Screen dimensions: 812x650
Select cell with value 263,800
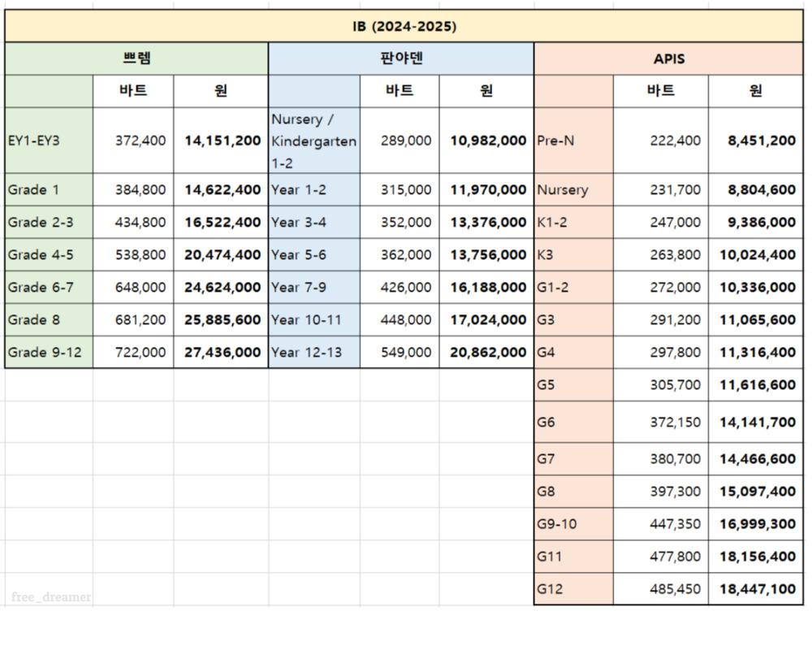pos(661,255)
